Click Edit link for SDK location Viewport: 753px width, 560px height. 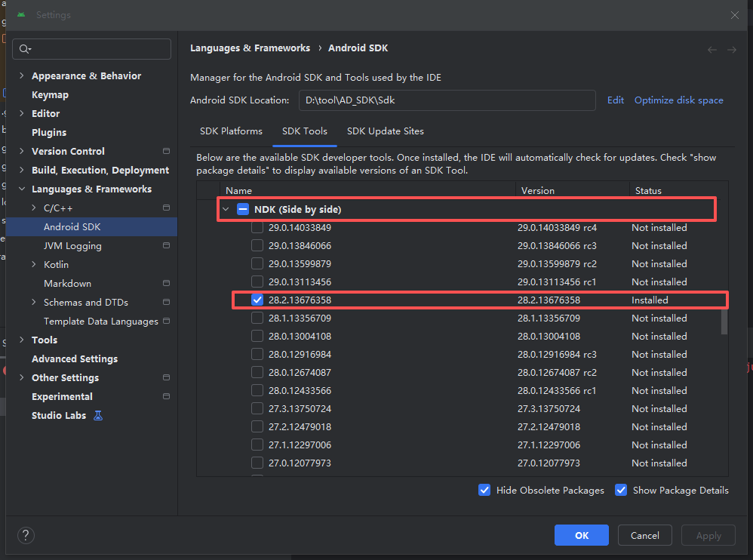pos(615,100)
